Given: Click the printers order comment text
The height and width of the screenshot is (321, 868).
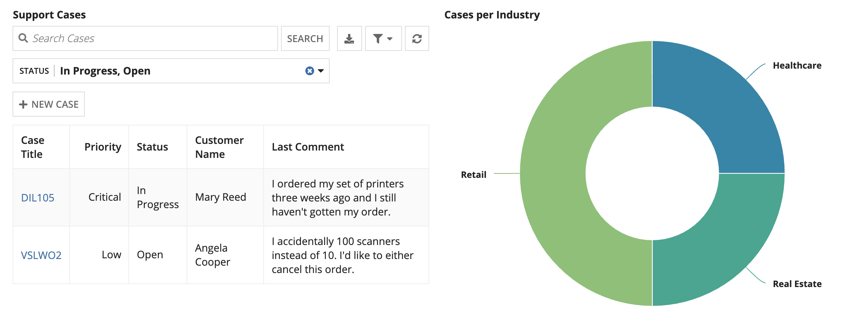Looking at the screenshot, I should [338, 197].
